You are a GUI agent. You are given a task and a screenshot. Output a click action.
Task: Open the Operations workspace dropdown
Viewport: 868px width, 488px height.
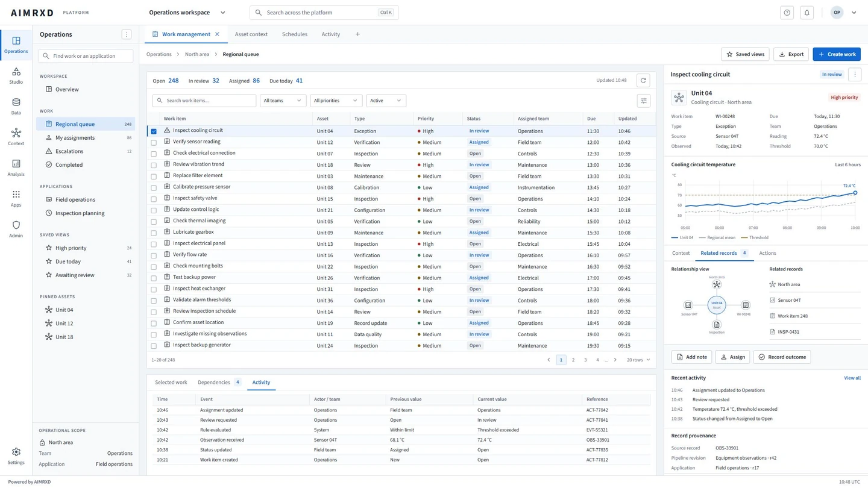(x=187, y=13)
